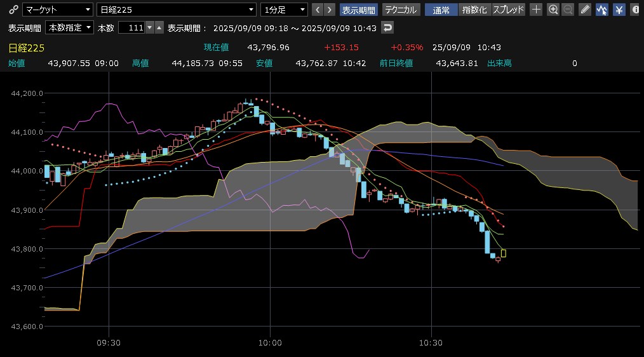The height and width of the screenshot is (357, 644).
Task: Open the 日経225 symbol dropdown
Action: pyautogui.click(x=177, y=10)
